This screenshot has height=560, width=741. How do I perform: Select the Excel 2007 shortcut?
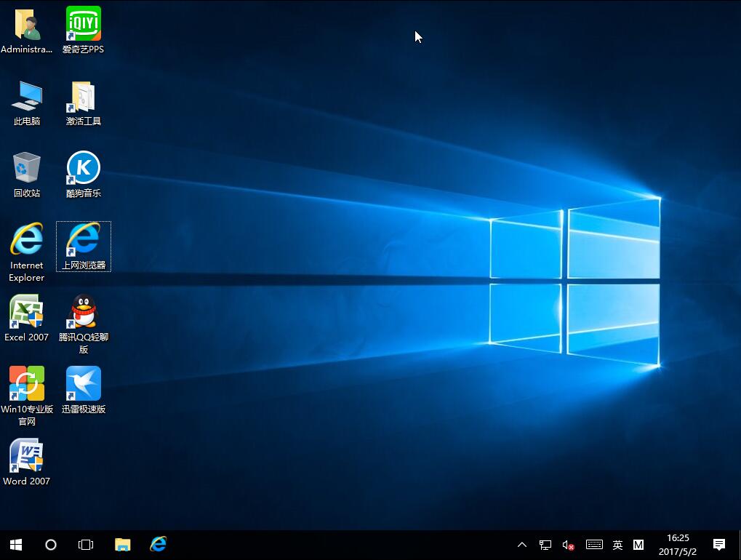pos(27,312)
